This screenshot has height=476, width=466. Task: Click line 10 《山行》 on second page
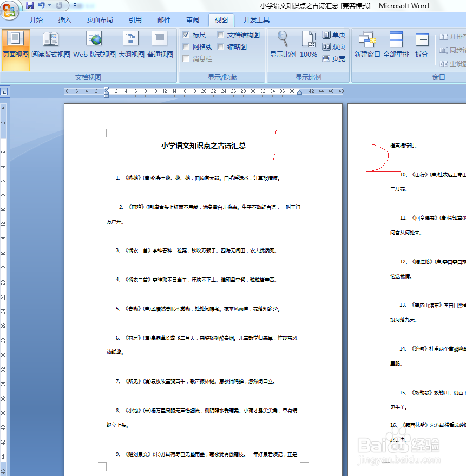[432, 174]
